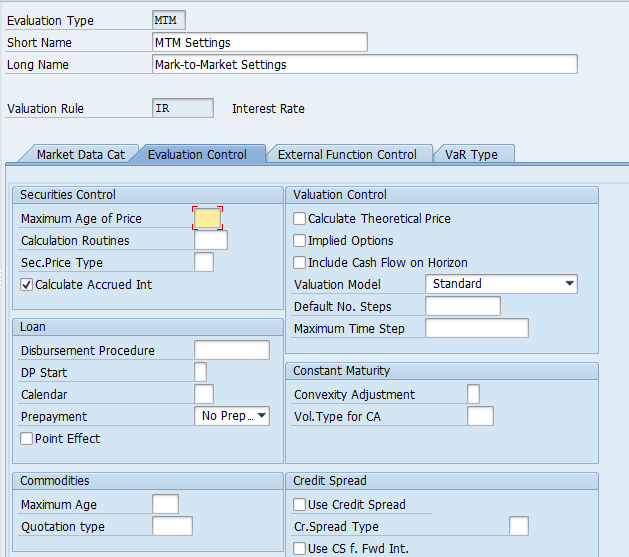The height and width of the screenshot is (557, 629).
Task: Switch to the Market Data Cat tab
Action: pos(80,154)
